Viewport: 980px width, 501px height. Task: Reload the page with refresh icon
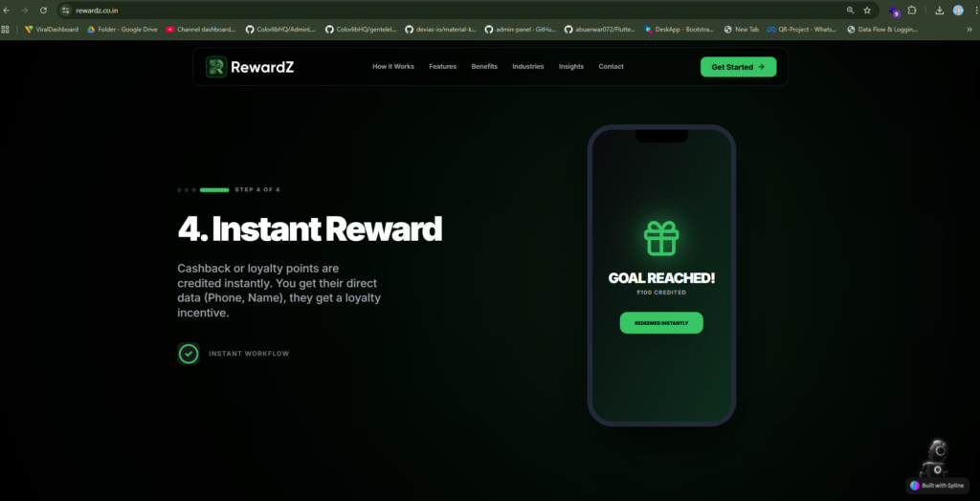pos(43,11)
